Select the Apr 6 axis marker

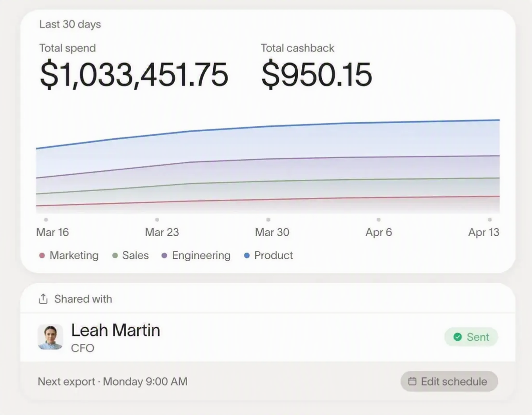(x=379, y=220)
